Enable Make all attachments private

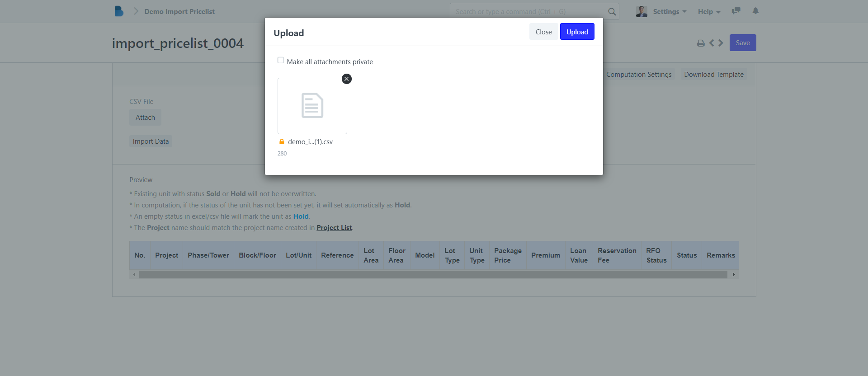281,61
